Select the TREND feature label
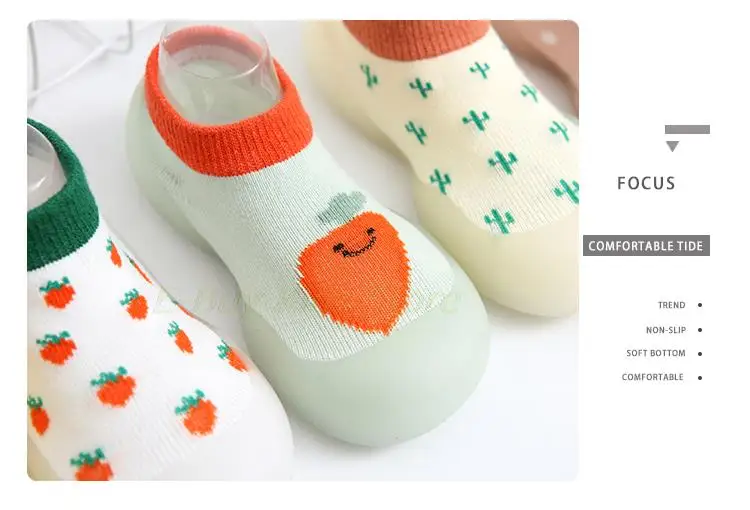 672,305
